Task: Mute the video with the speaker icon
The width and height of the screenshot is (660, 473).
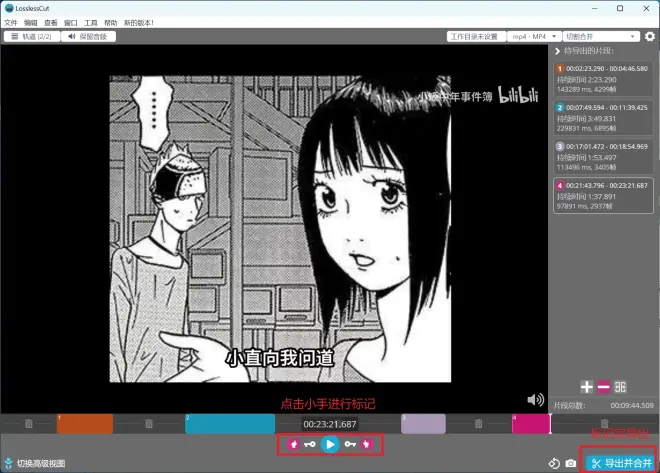Action: (x=535, y=399)
